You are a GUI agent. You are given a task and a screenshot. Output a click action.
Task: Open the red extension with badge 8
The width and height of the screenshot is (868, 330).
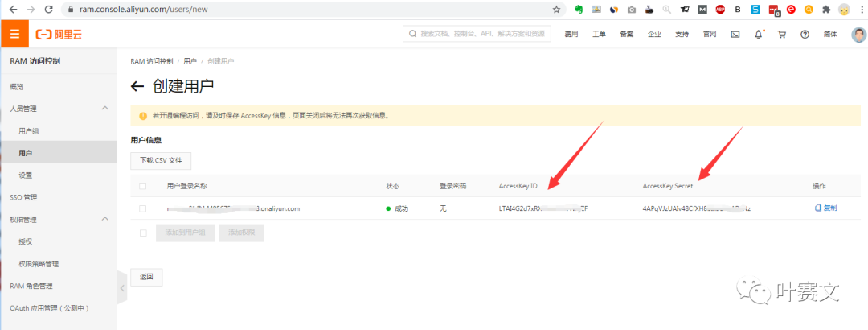pyautogui.click(x=774, y=10)
